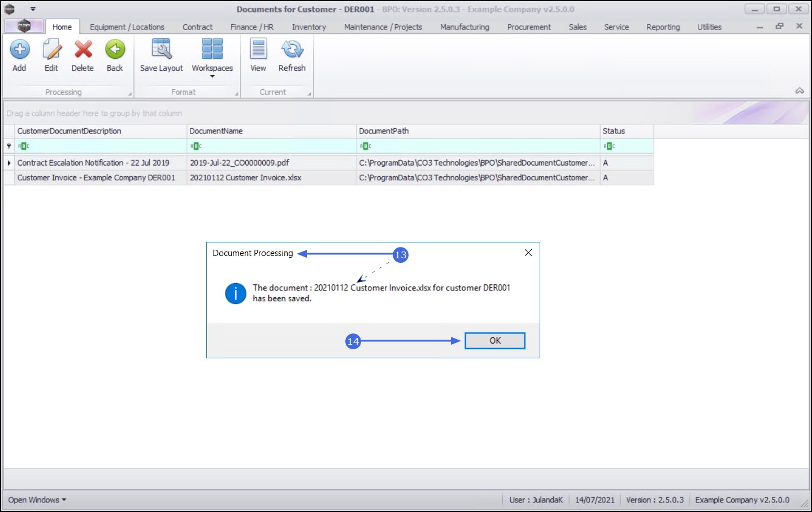The width and height of the screenshot is (812, 512).
Task: Click the User : JulandaK status entry
Action: click(x=536, y=500)
